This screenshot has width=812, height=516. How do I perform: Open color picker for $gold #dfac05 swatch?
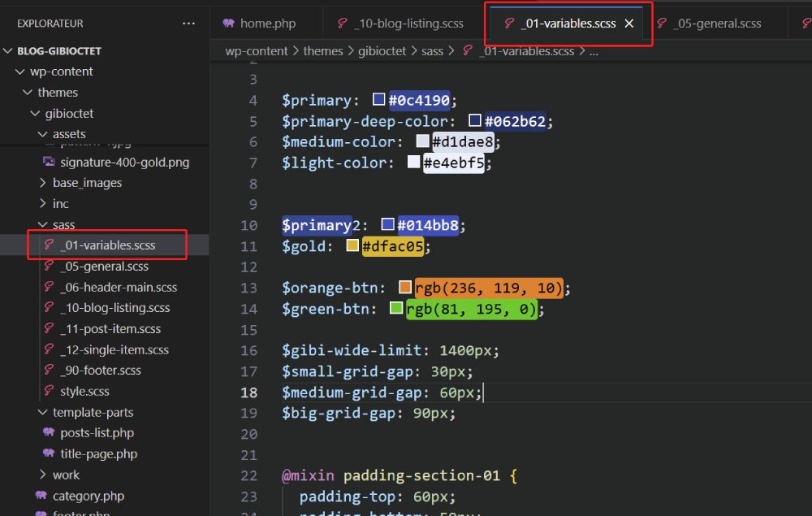point(352,245)
